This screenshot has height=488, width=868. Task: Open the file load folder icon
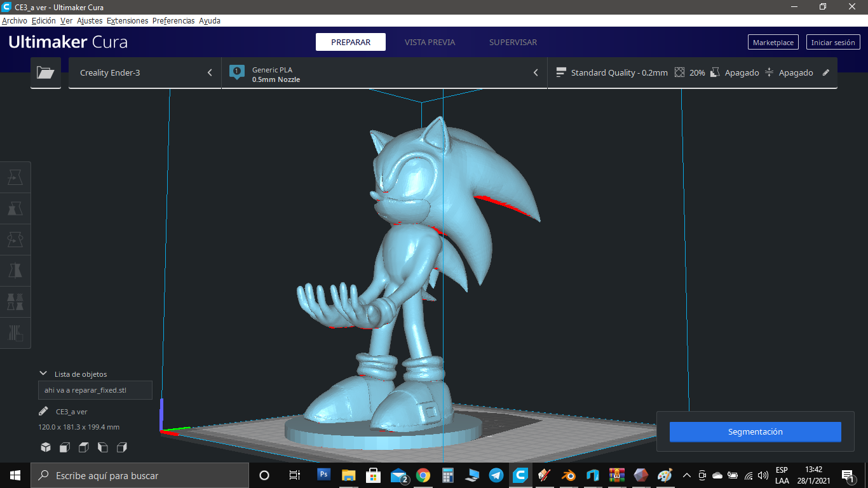pyautogui.click(x=45, y=72)
